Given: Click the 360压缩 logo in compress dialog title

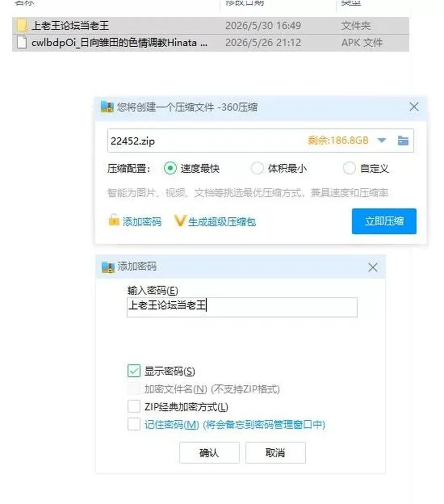Looking at the screenshot, I should tap(107, 107).
